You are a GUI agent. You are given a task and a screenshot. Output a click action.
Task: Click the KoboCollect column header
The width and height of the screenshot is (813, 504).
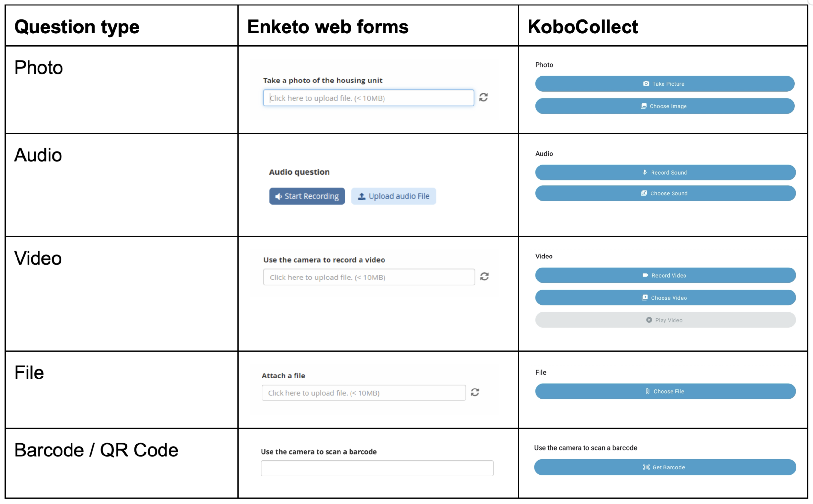583,27
